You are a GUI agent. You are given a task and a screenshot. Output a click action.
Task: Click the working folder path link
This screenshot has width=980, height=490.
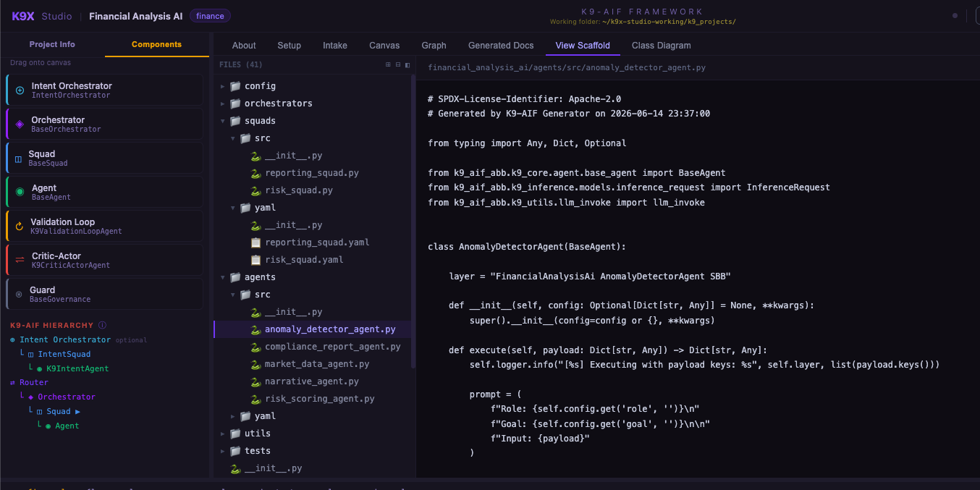(669, 22)
